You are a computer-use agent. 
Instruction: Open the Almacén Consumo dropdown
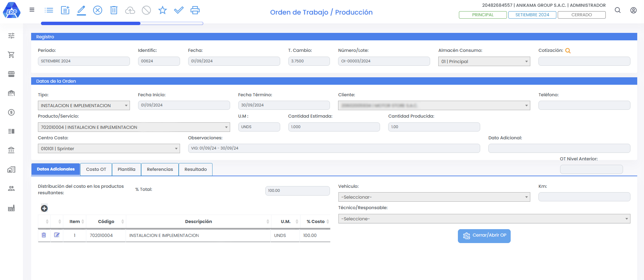tap(484, 61)
